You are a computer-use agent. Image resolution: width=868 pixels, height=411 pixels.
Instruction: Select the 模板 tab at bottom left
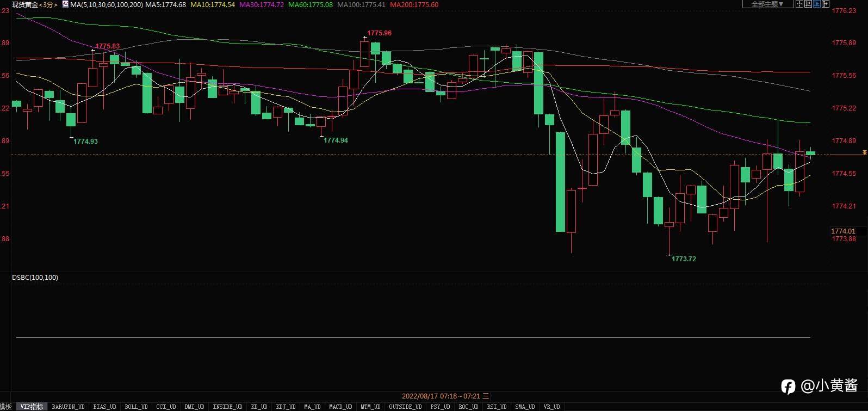click(x=5, y=407)
